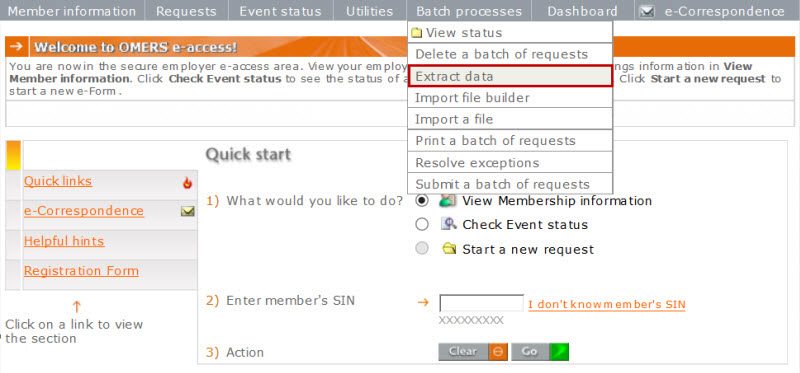Viewport: 800px width, 373px height.
Task: Click the View Membership information person icon
Action: (447, 201)
